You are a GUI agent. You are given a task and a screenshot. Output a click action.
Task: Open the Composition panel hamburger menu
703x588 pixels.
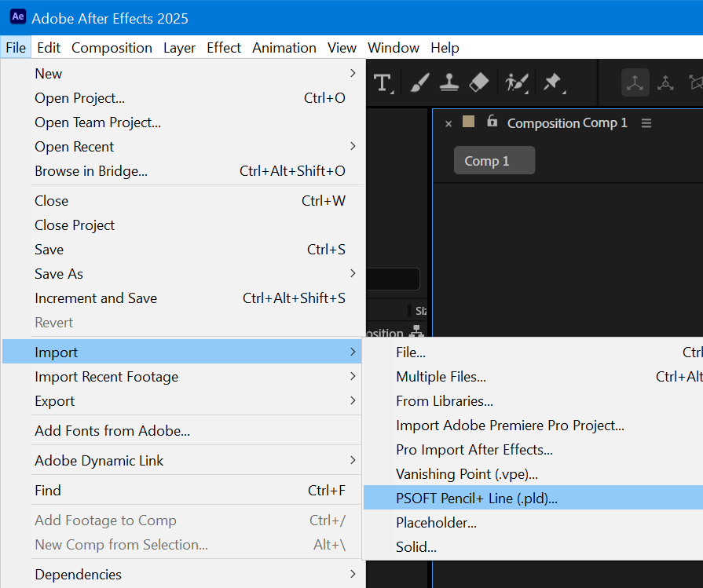point(646,122)
